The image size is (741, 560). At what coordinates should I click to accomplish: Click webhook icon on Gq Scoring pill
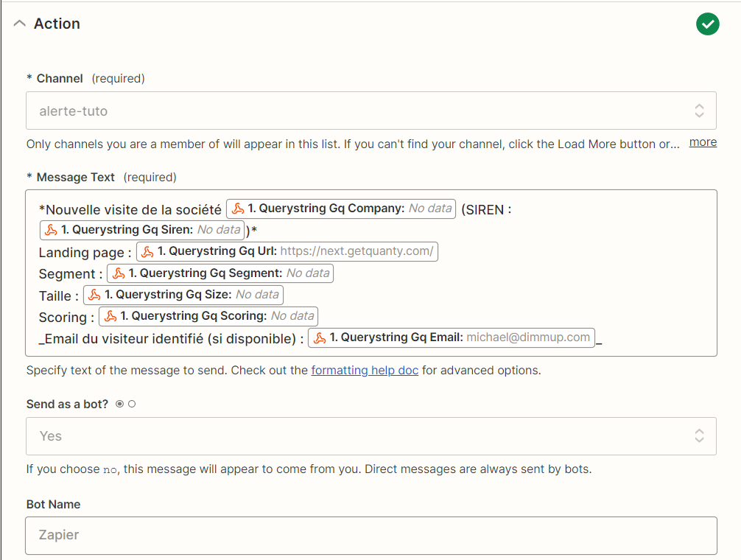tap(110, 316)
